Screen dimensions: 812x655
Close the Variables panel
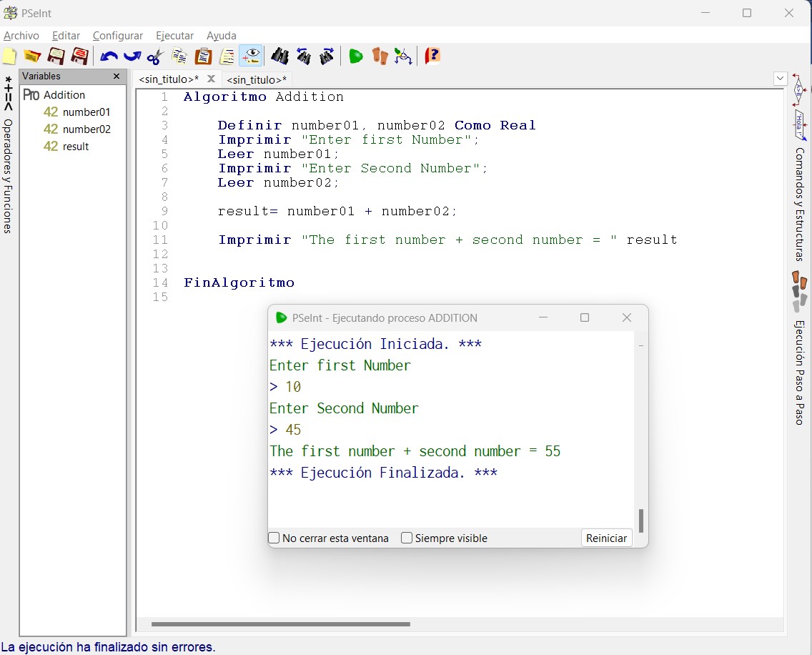click(117, 77)
